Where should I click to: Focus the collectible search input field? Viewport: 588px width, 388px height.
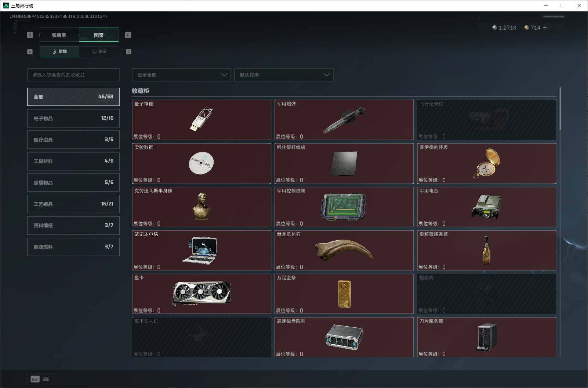(73, 75)
